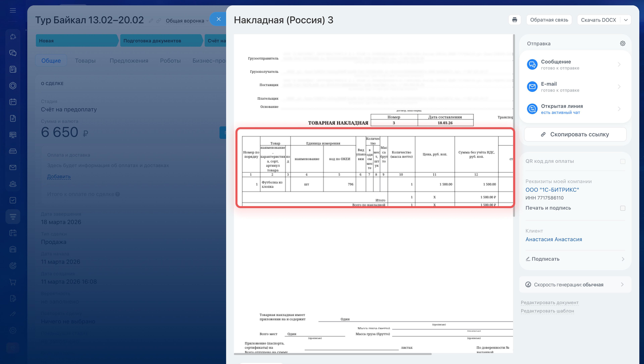The width and height of the screenshot is (644, 364).
Task: Expand the Скачать DOCX dropdown arrow
Action: 626,20
